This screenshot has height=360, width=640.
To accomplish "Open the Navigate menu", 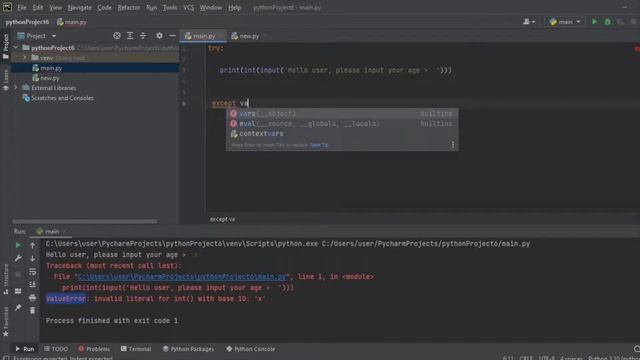I will 80,7.
